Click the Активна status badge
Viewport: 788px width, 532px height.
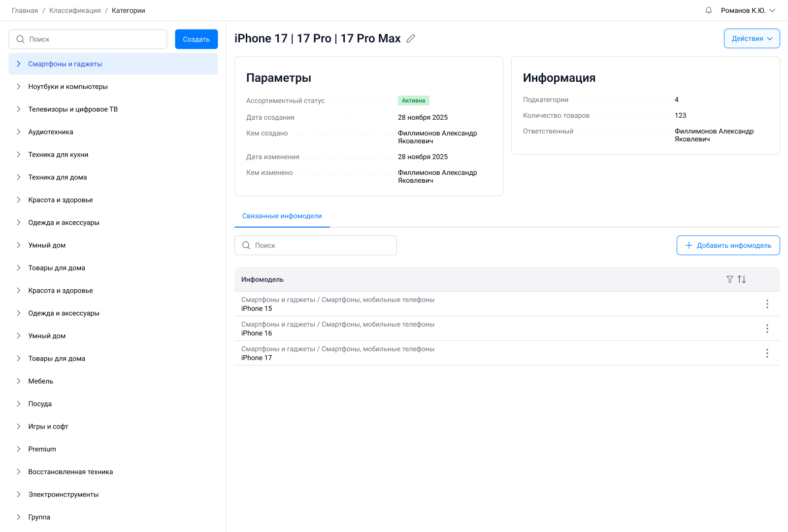tap(414, 100)
